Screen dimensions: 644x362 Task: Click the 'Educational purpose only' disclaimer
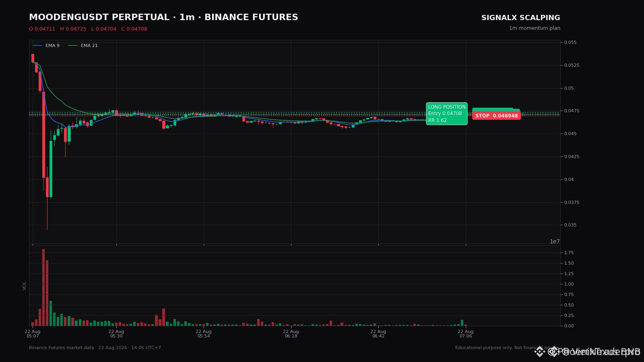(507, 348)
